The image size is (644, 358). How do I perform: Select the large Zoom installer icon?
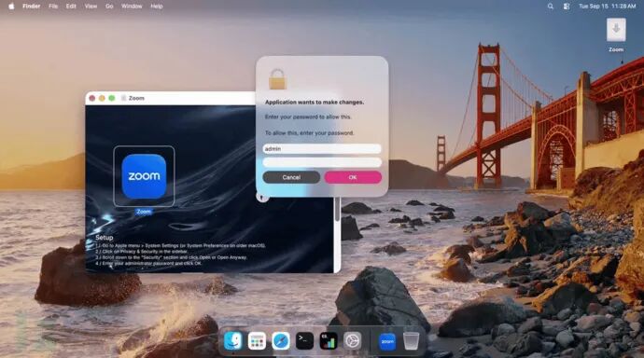click(x=144, y=176)
